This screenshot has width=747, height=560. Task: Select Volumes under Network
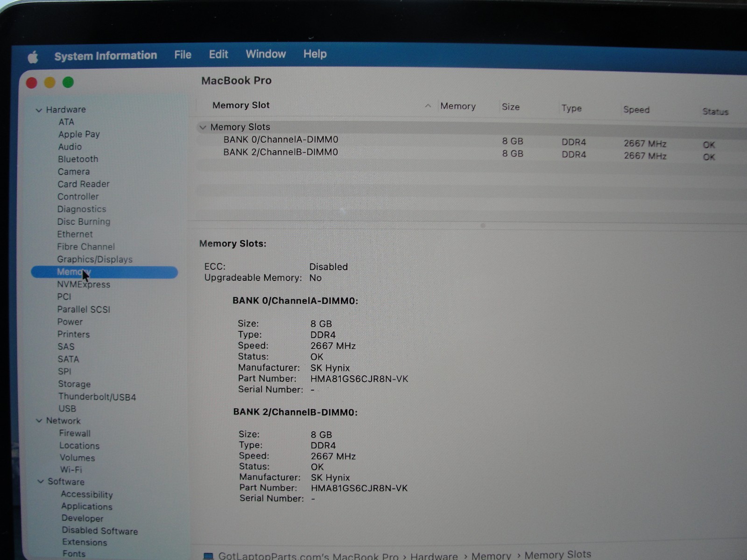coord(77,458)
